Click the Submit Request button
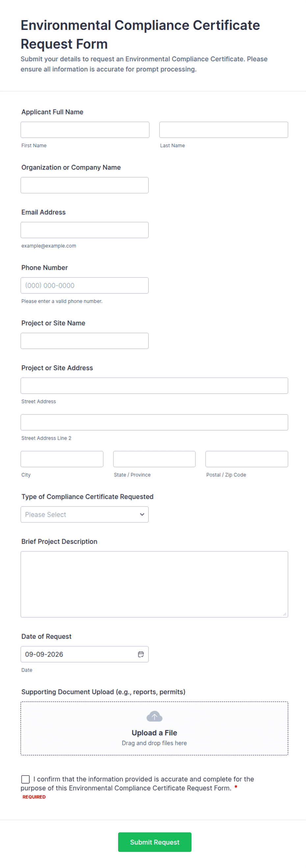 (x=155, y=842)
